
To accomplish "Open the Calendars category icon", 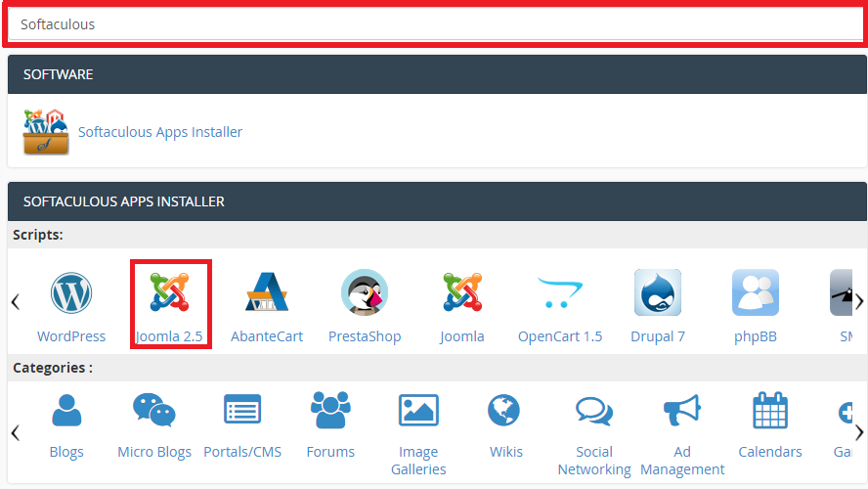I will [770, 410].
